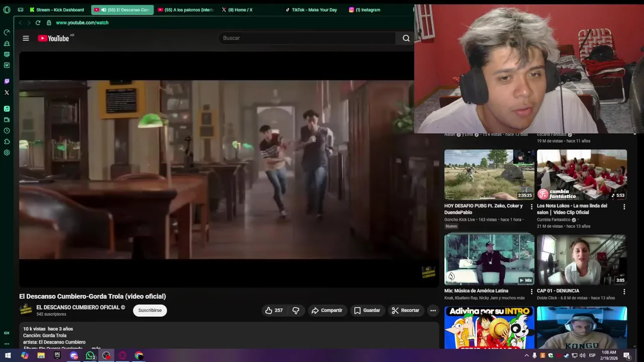
Task: Open GX Cleaner broom icon in sidebar
Action: (7, 43)
